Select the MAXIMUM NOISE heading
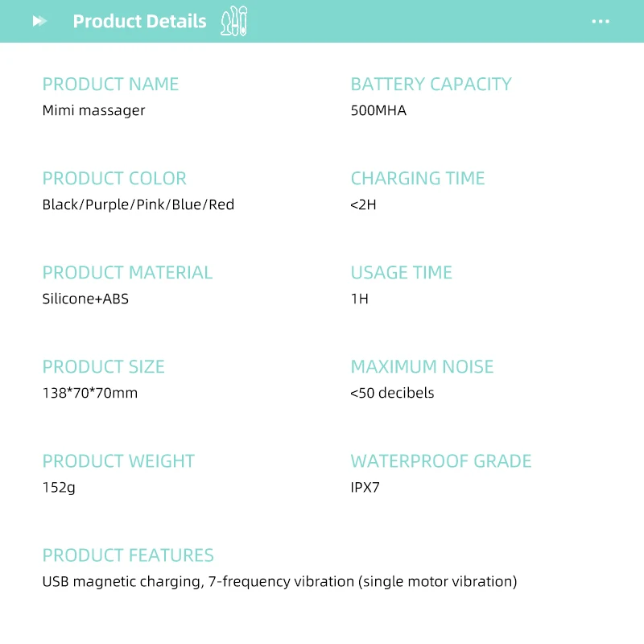Viewport: 644px width, 644px height. tap(422, 366)
